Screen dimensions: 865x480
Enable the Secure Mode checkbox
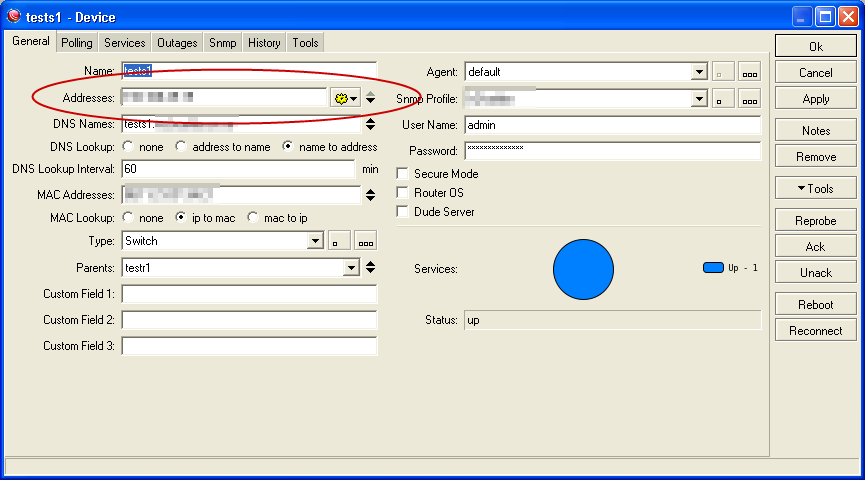[x=403, y=174]
